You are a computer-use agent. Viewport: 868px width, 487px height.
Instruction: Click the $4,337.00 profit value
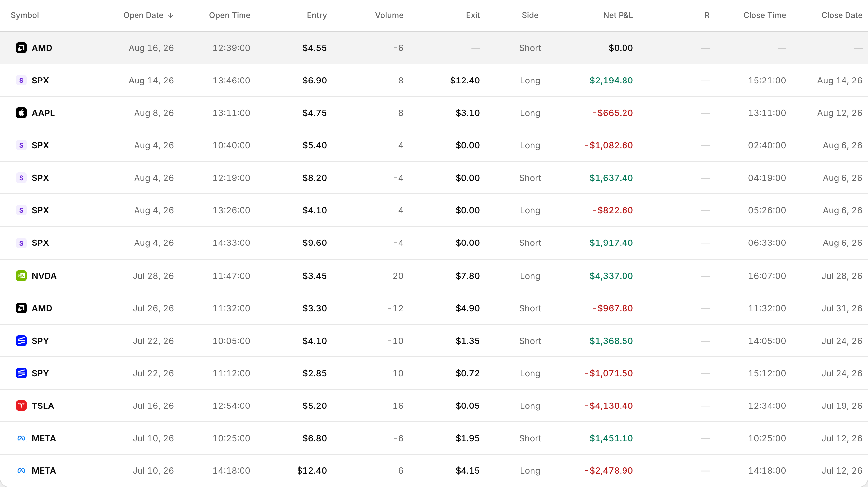click(x=611, y=276)
